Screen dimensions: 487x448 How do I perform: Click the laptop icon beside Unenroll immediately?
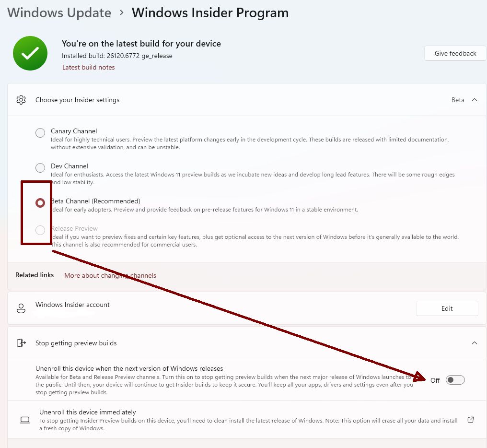coord(25,420)
